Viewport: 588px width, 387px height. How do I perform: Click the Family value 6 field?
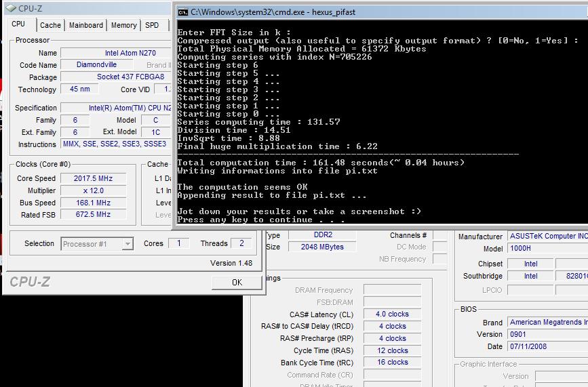(75, 120)
